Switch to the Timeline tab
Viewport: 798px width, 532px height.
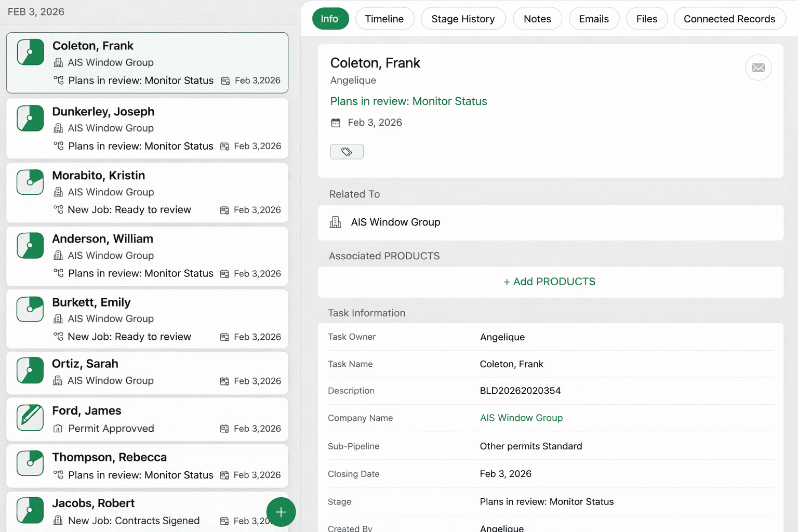point(384,19)
